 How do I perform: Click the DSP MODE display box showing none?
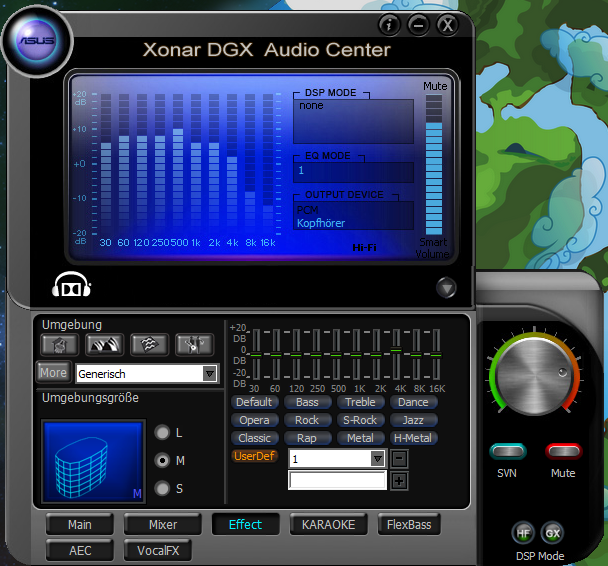[x=354, y=121]
